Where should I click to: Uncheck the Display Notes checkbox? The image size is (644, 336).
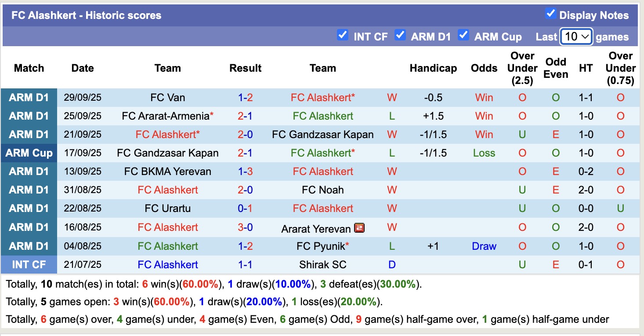tap(551, 14)
